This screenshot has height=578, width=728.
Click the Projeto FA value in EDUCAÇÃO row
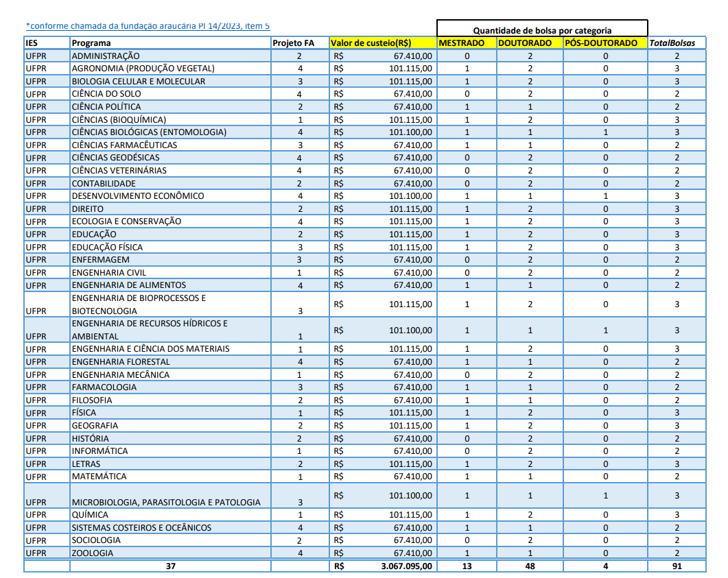[x=300, y=234]
